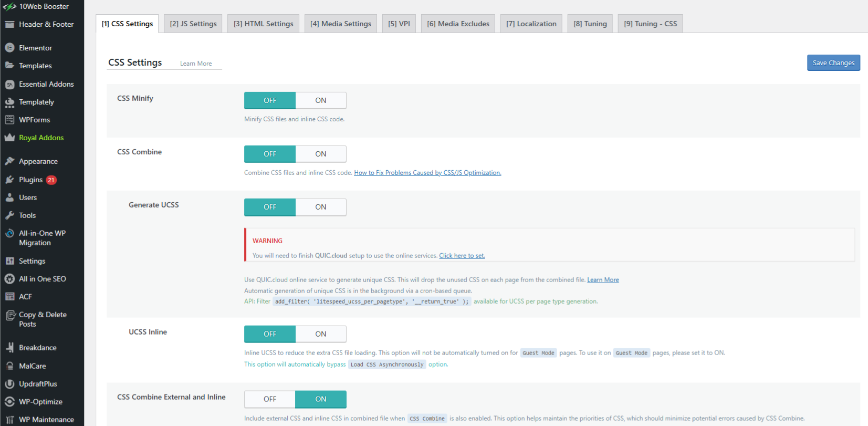The image size is (868, 426).
Task: Click the Elementor sidebar icon
Action: [x=9, y=48]
